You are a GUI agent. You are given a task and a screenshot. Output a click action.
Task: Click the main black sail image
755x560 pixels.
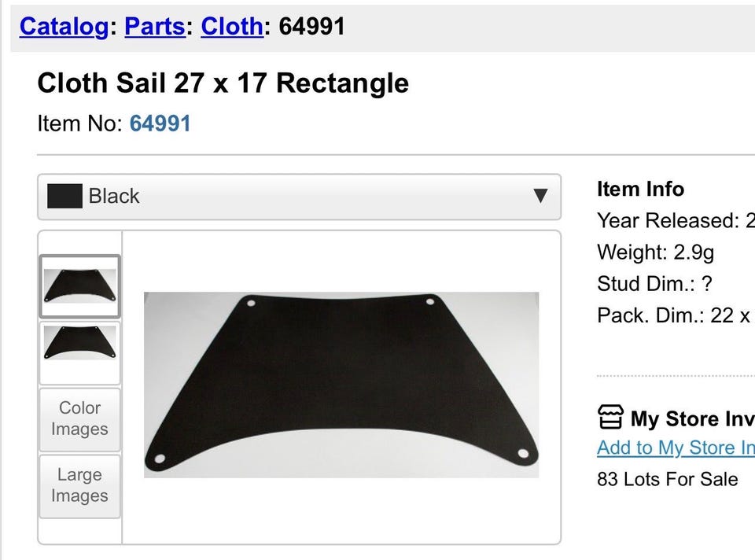click(x=341, y=385)
